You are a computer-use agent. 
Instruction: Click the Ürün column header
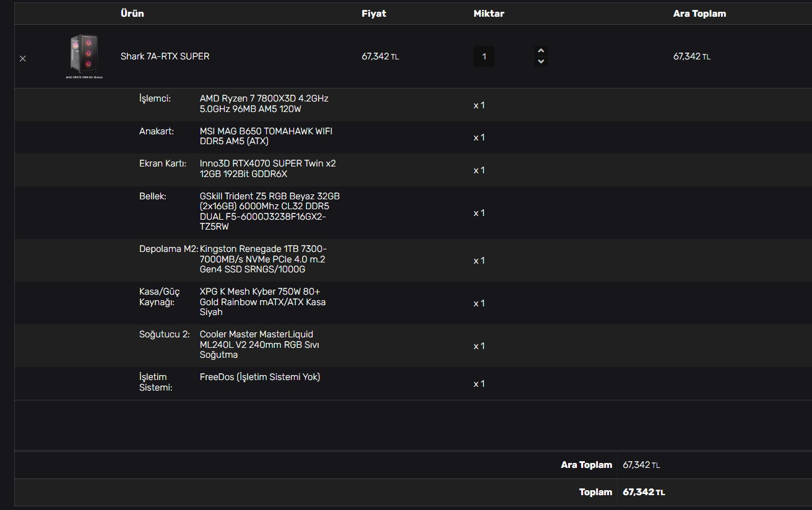point(132,14)
